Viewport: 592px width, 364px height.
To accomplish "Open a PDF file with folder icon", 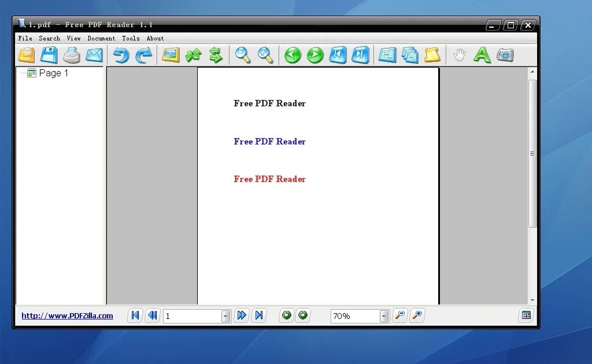I will pos(27,55).
